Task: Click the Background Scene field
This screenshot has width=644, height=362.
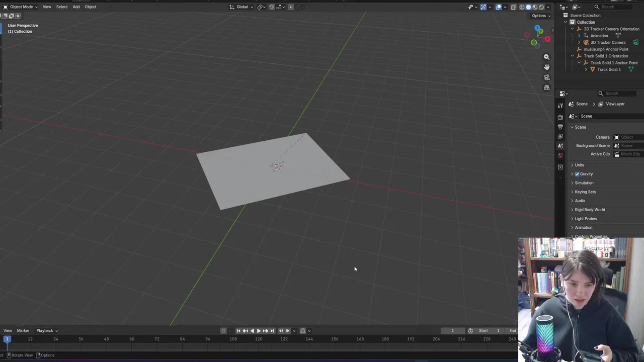Action: pyautogui.click(x=628, y=146)
